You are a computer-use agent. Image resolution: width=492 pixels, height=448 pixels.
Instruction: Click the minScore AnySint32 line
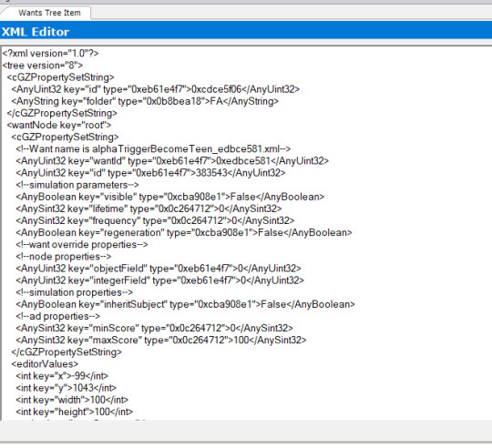coord(154,328)
